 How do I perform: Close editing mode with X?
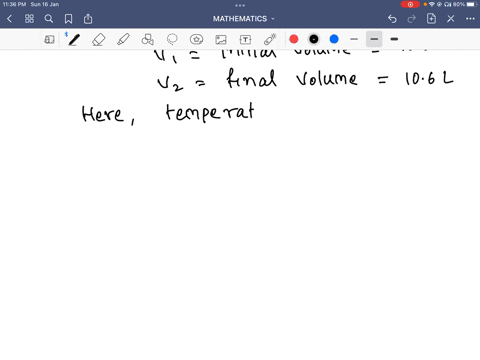click(451, 19)
